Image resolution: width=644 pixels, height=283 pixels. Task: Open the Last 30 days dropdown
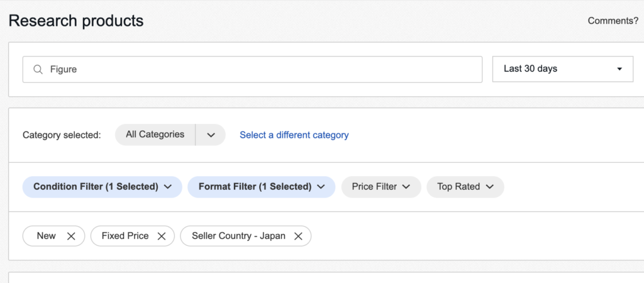tap(563, 69)
